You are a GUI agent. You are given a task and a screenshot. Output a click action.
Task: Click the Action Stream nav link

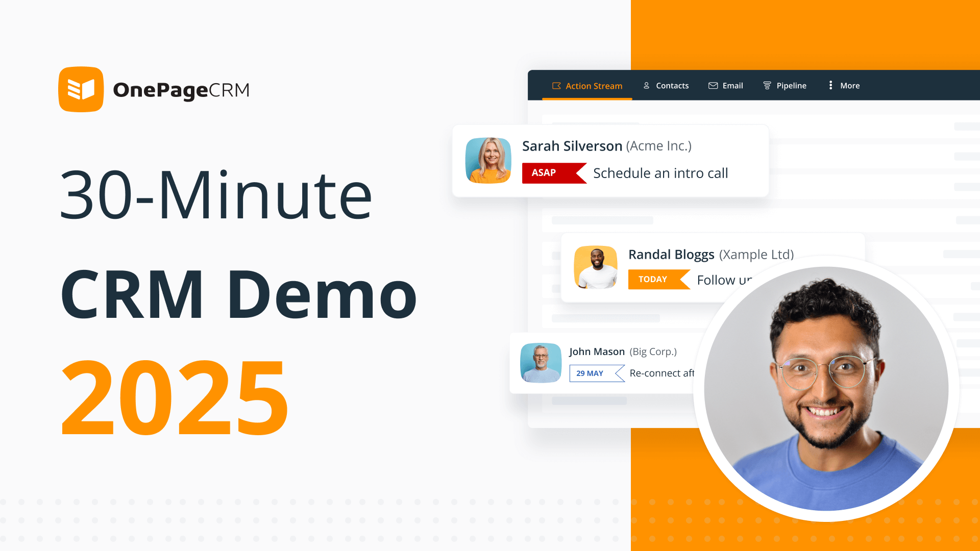587,85
